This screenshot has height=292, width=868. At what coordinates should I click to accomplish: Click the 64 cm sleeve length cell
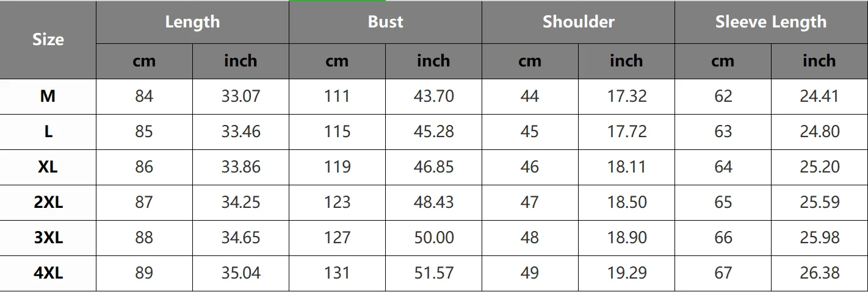click(723, 167)
